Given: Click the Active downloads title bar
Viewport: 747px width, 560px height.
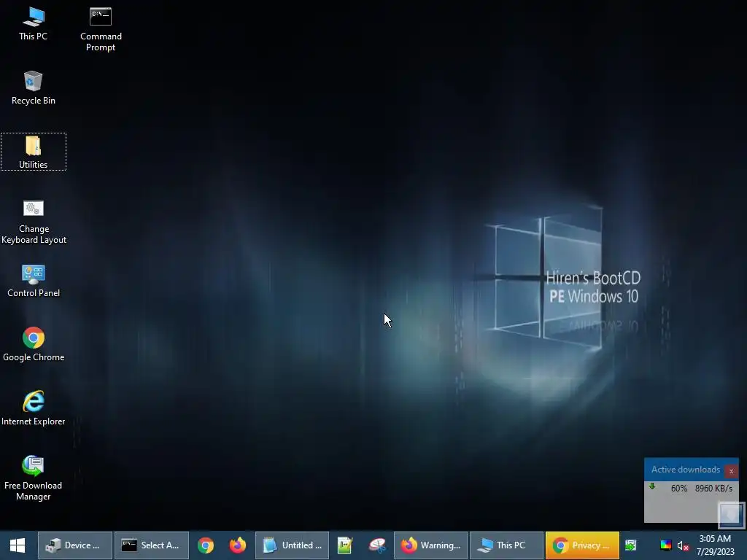Looking at the screenshot, I should 684,470.
